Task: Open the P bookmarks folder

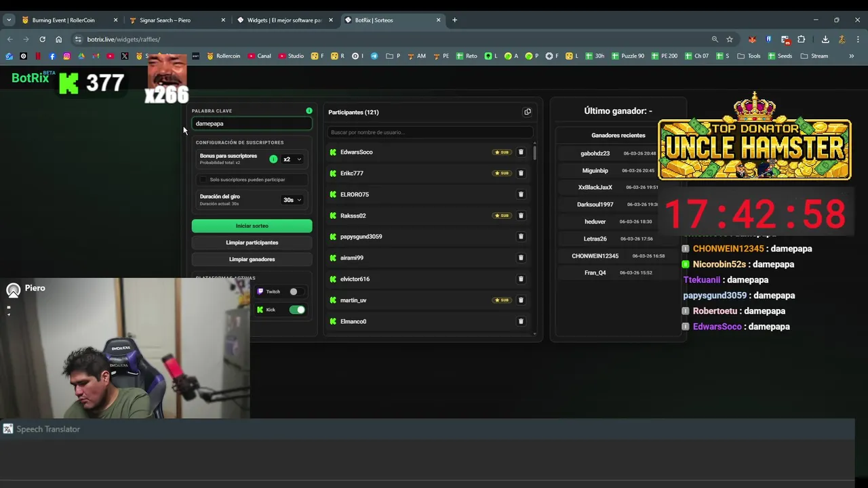Action: click(x=393, y=56)
